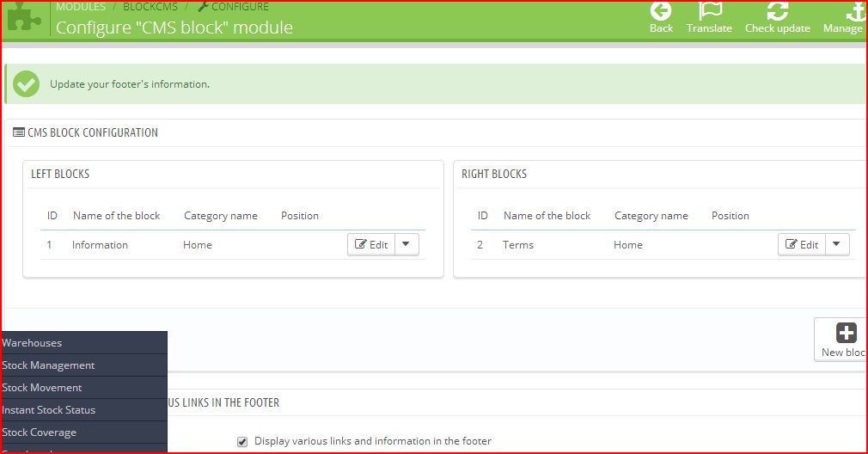Viewport: 868px width, 454px height.
Task: Click the green success checkmark icon
Action: (26, 84)
